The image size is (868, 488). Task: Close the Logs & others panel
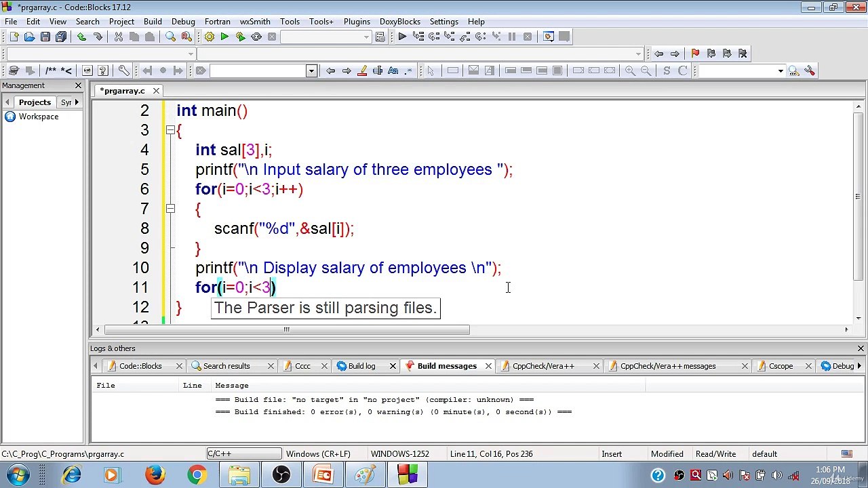tap(861, 348)
